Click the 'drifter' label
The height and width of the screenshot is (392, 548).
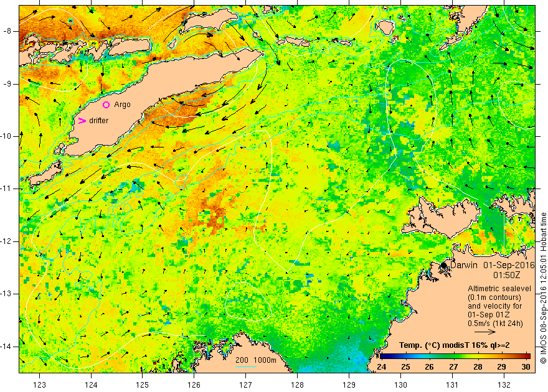99,121
